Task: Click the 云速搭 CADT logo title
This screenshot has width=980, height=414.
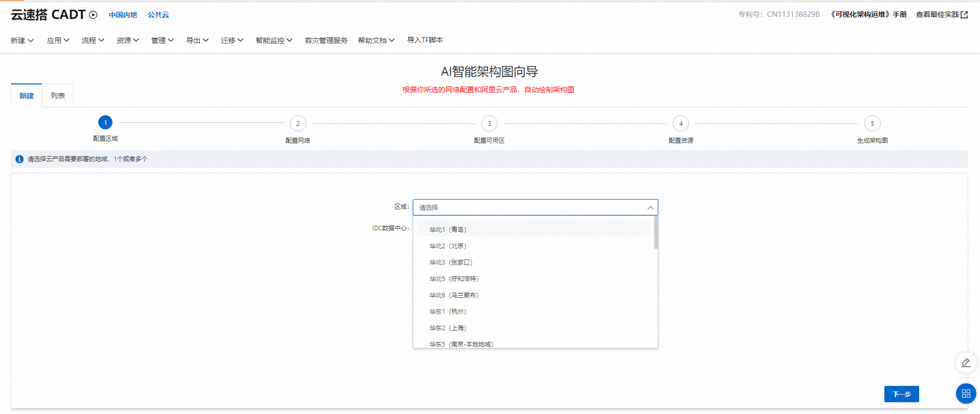Action: [x=48, y=15]
